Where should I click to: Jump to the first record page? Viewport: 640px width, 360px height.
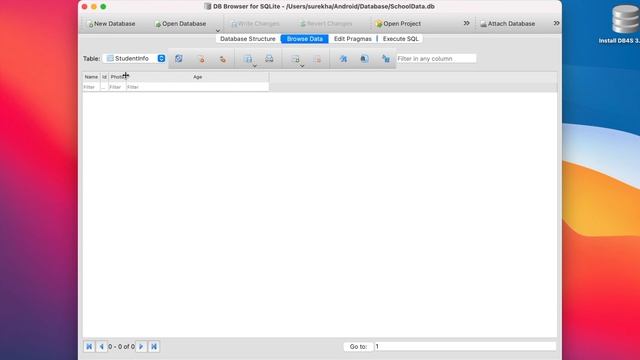(89, 347)
